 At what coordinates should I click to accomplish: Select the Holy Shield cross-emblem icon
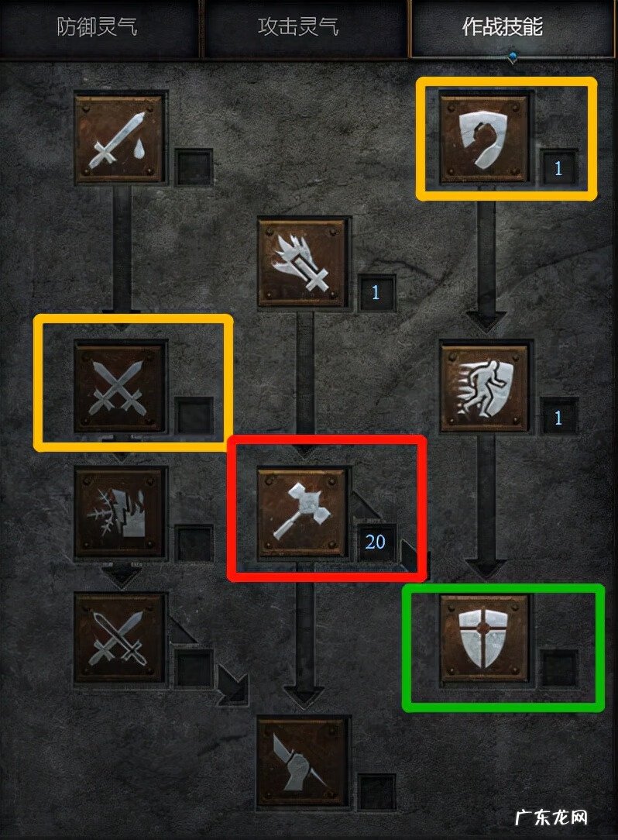point(484,638)
